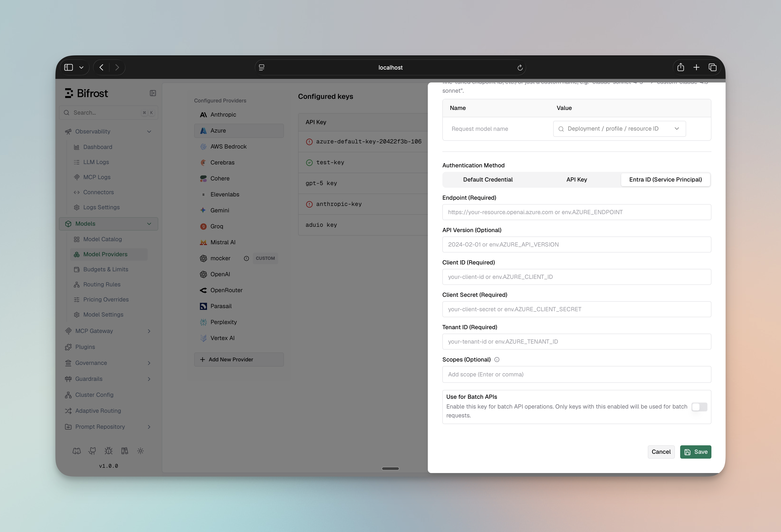Open the Deployment / profile / resource ID dropdown
781x532 pixels.
tap(619, 129)
